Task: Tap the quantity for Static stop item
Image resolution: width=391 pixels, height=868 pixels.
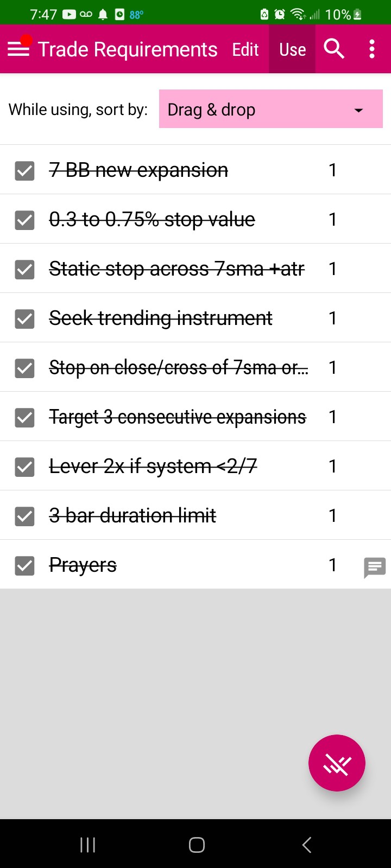Action: click(x=332, y=269)
